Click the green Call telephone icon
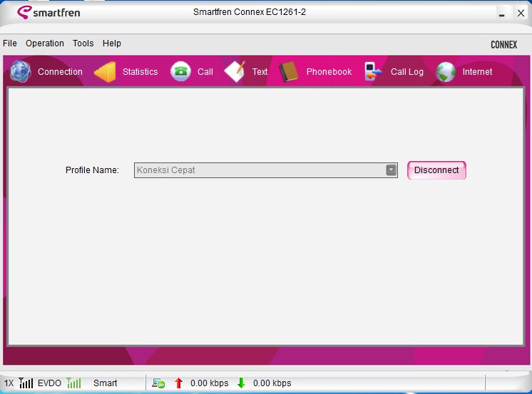The width and height of the screenshot is (532, 394). coord(180,71)
